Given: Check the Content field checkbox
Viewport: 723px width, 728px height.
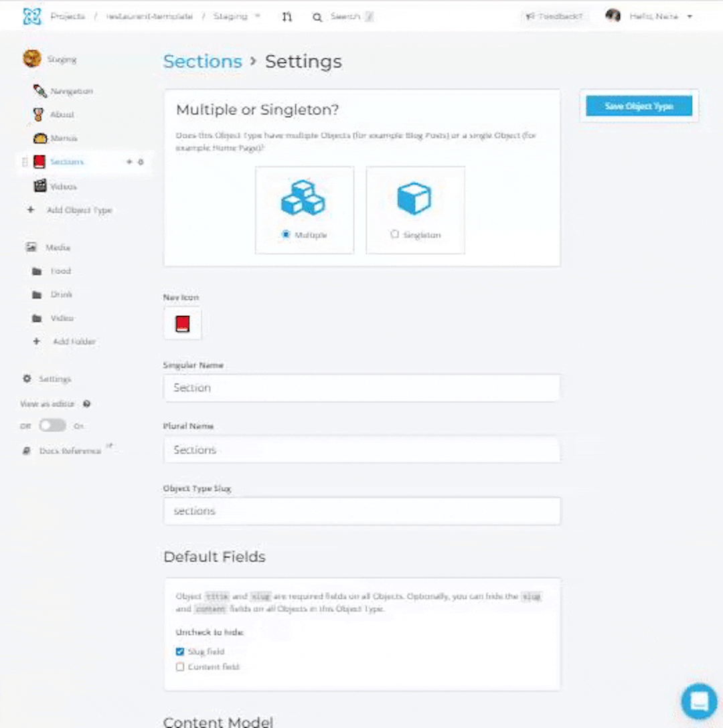Looking at the screenshot, I should coord(180,666).
